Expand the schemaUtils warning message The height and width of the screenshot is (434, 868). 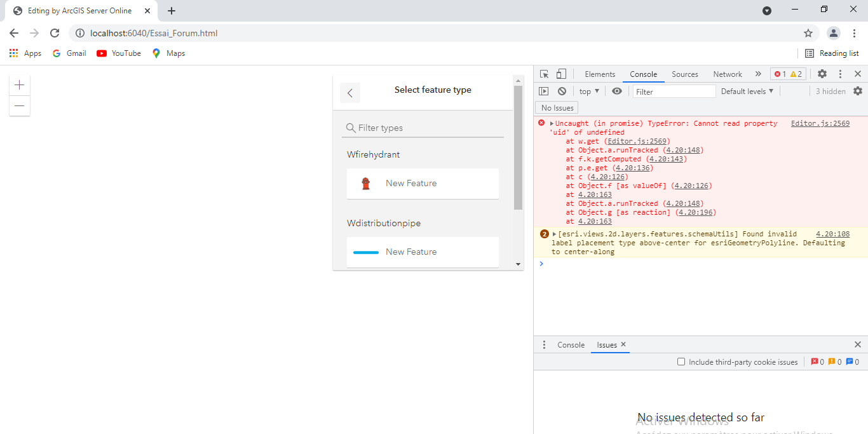(554, 234)
